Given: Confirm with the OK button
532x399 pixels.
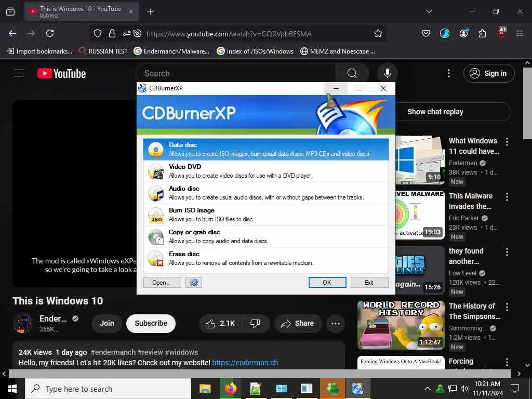Looking at the screenshot, I should pos(327,282).
